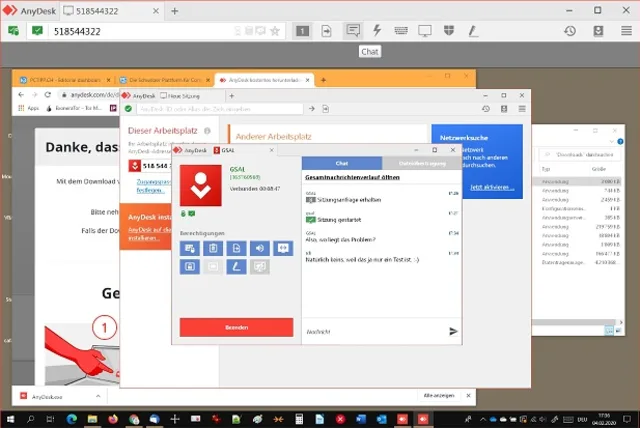The height and width of the screenshot is (428, 640).
Task: Open remote taskbar search magnifier
Action: coord(30,419)
